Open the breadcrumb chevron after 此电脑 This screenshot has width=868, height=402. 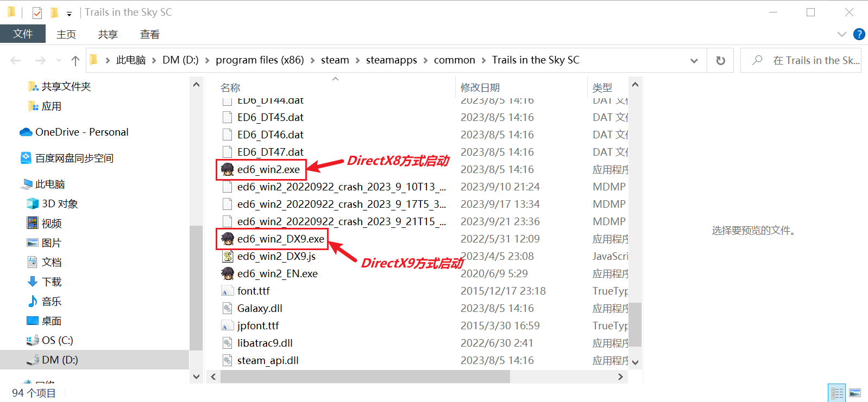(x=154, y=60)
